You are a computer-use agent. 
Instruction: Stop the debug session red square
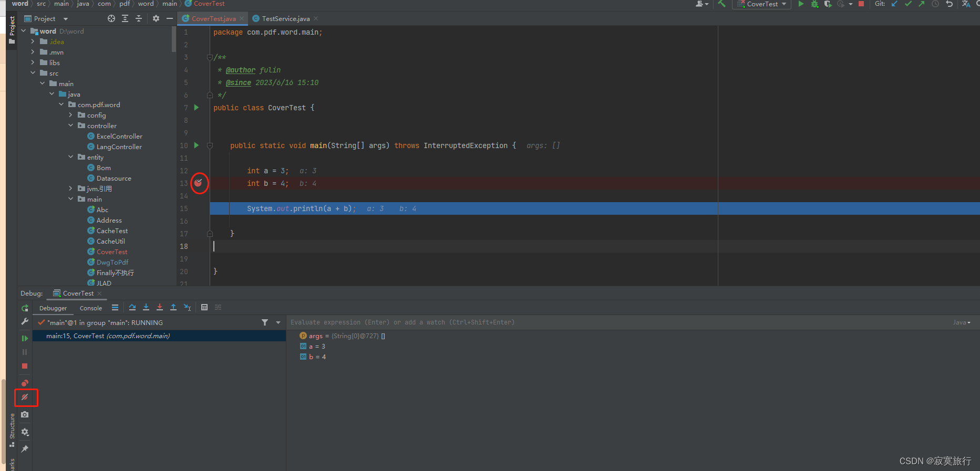click(x=25, y=366)
